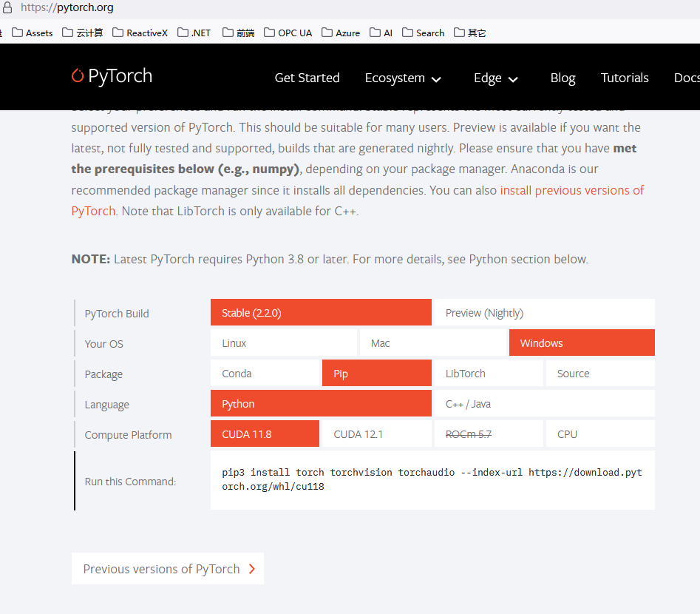
Task: Click the arrow on Previous versions of PyTorch
Action: (x=252, y=569)
